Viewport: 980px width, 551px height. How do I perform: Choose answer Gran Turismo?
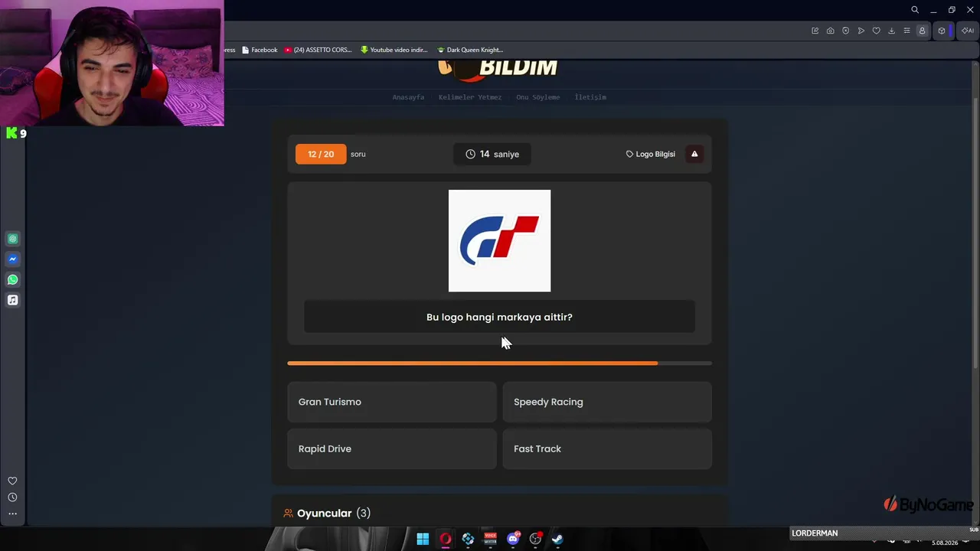pyautogui.click(x=392, y=402)
